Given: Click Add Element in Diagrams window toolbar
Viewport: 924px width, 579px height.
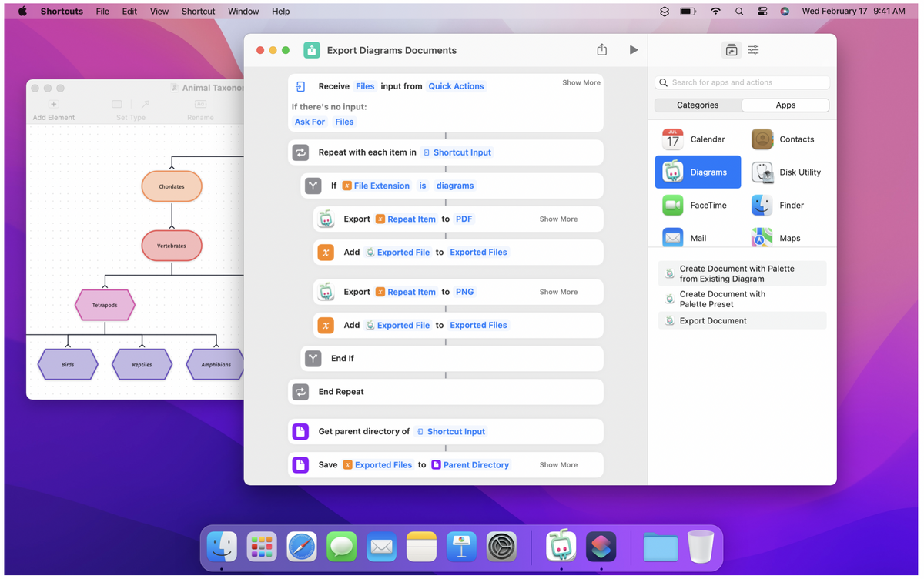Looking at the screenshot, I should (x=54, y=110).
